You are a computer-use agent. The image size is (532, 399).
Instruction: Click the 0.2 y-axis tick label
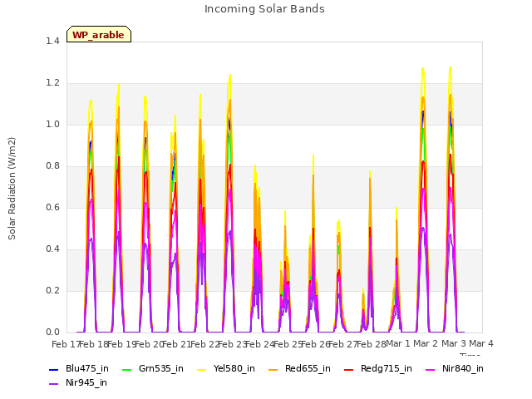(52, 291)
